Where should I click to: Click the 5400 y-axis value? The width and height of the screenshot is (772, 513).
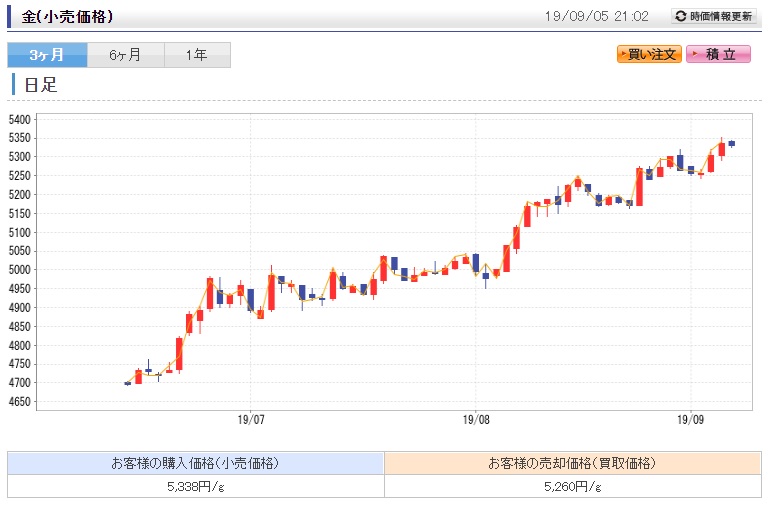20,120
